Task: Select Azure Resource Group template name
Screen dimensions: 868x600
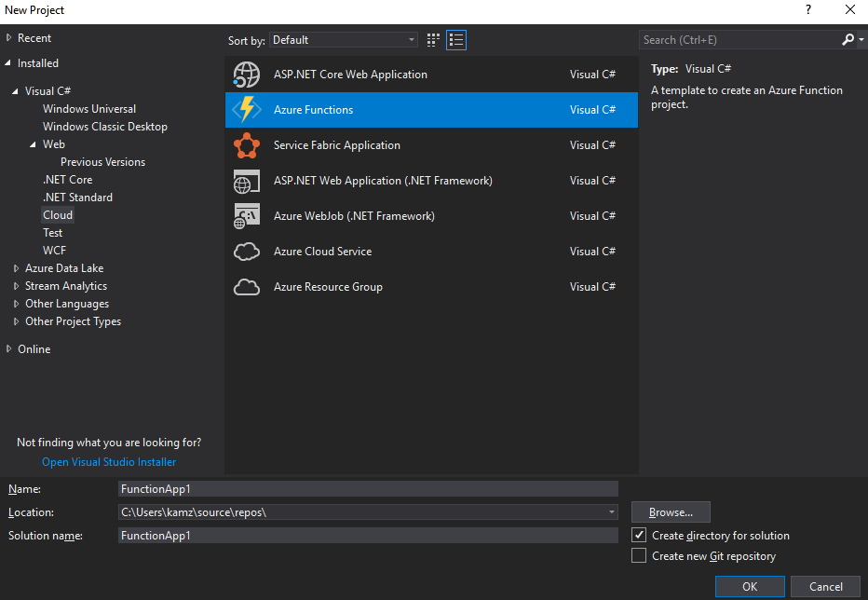Action: pos(328,287)
